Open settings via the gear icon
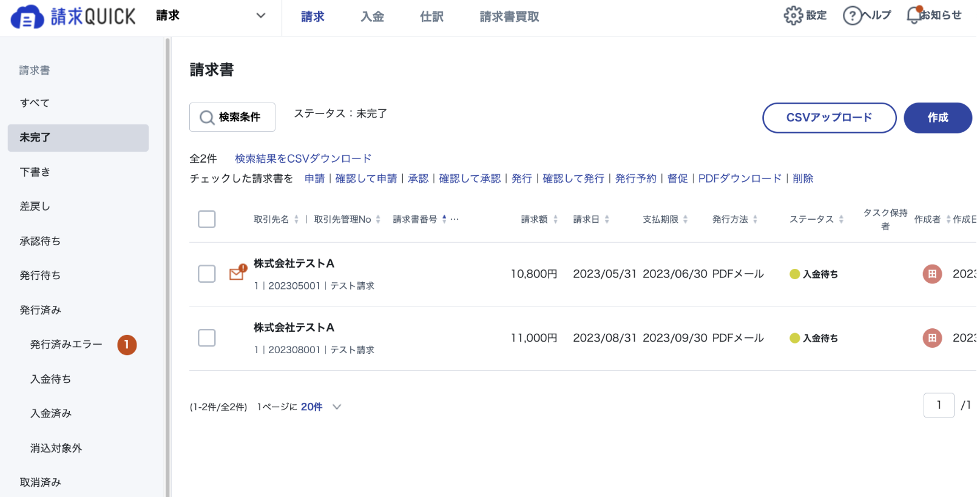The width and height of the screenshot is (980, 497). (793, 15)
